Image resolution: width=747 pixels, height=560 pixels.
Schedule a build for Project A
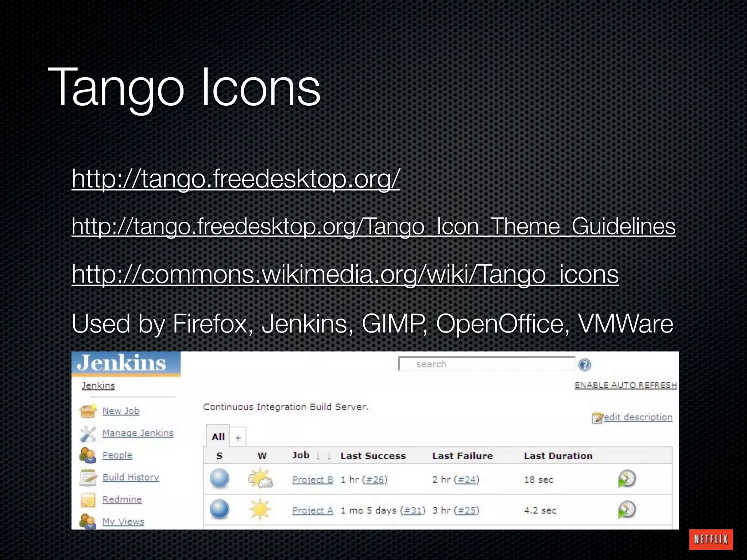627,510
